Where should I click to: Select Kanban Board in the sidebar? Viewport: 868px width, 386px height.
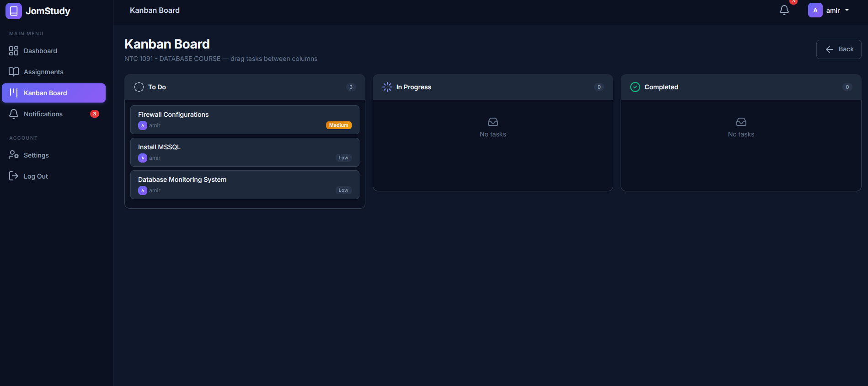54,93
